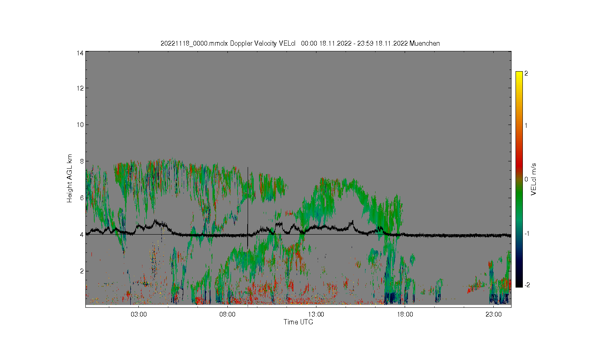Click the 13:00 time tick label

[x=316, y=315]
